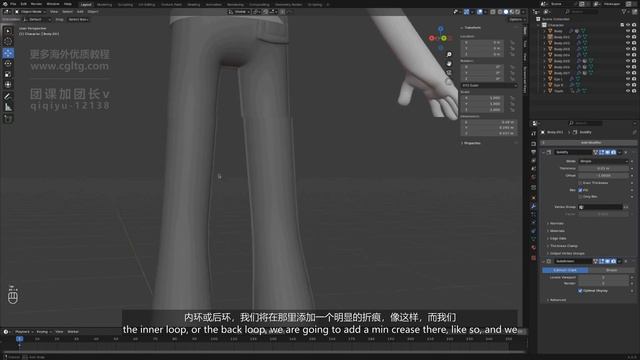The image size is (640, 360).
Task: Uncheck the Fill rim checkbox
Action: coord(580,190)
